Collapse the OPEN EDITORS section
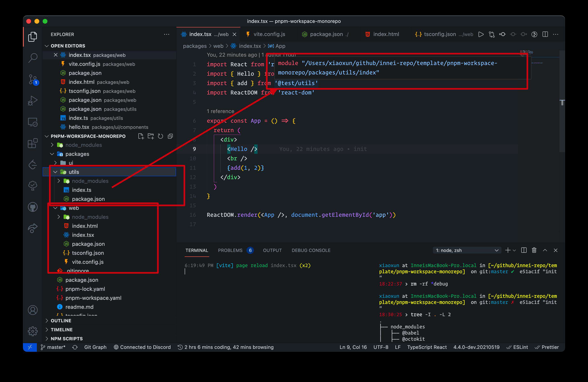 point(110,46)
